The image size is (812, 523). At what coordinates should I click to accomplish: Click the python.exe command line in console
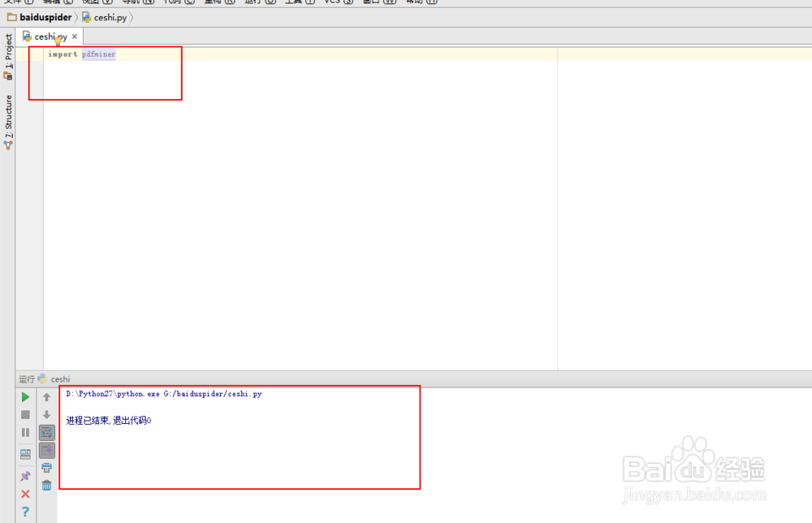[164, 394]
